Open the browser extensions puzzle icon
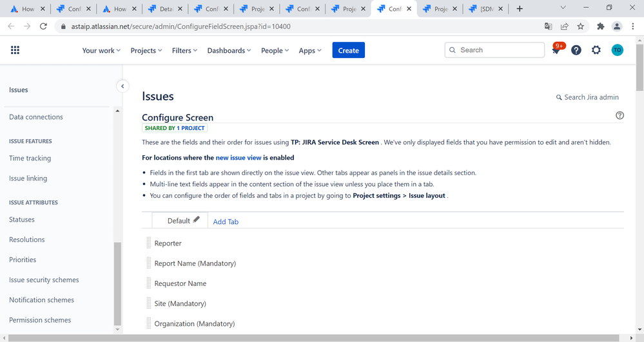 tap(600, 26)
